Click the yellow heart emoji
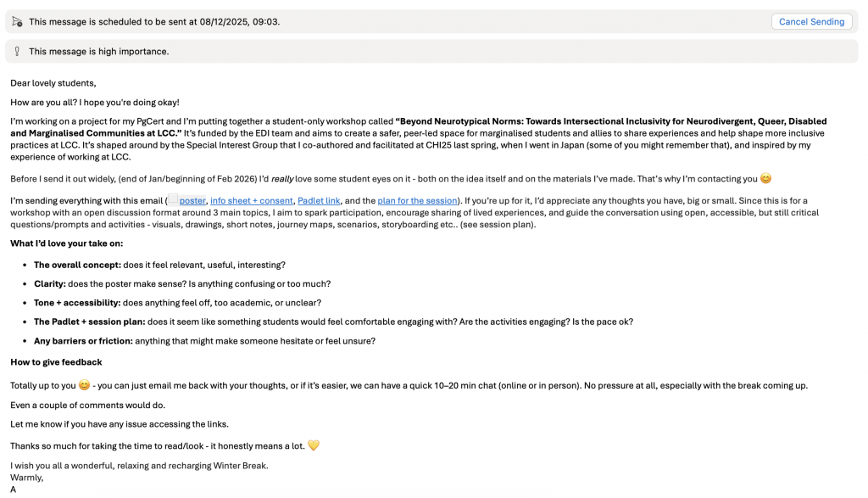This screenshot has height=498, width=868. [x=314, y=446]
